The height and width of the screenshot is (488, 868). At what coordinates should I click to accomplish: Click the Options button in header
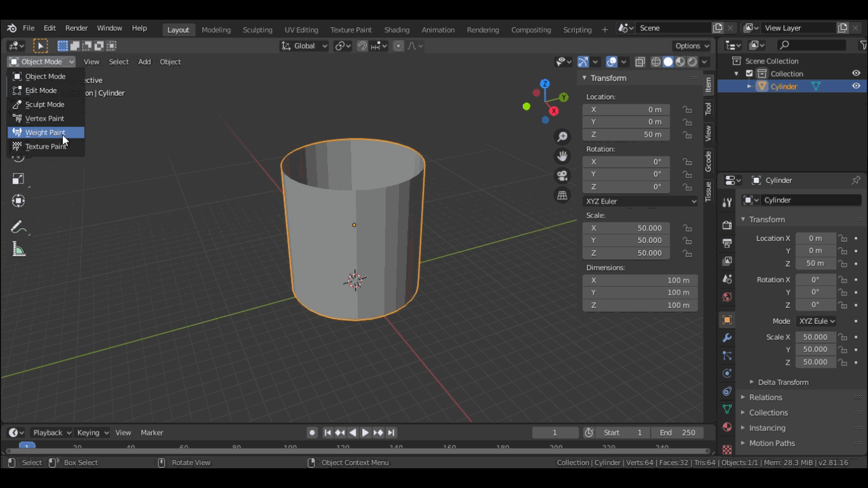click(x=692, y=46)
